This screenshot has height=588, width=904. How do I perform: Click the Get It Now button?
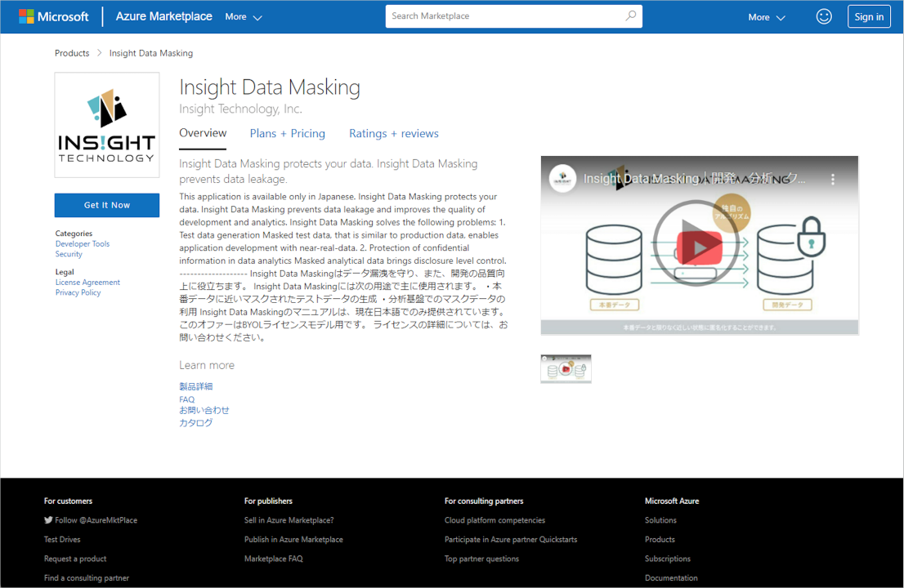click(x=107, y=205)
